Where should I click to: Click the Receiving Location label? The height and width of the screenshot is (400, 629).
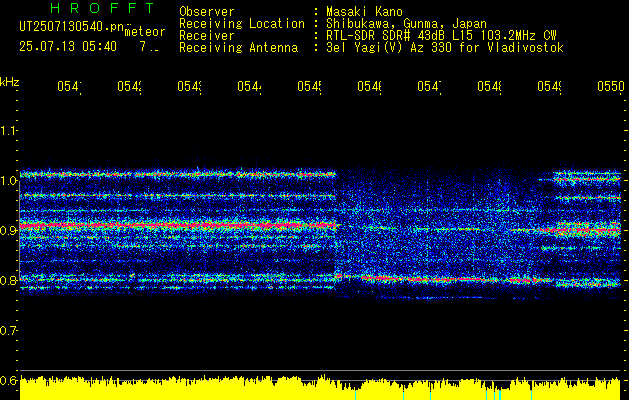[x=242, y=24]
